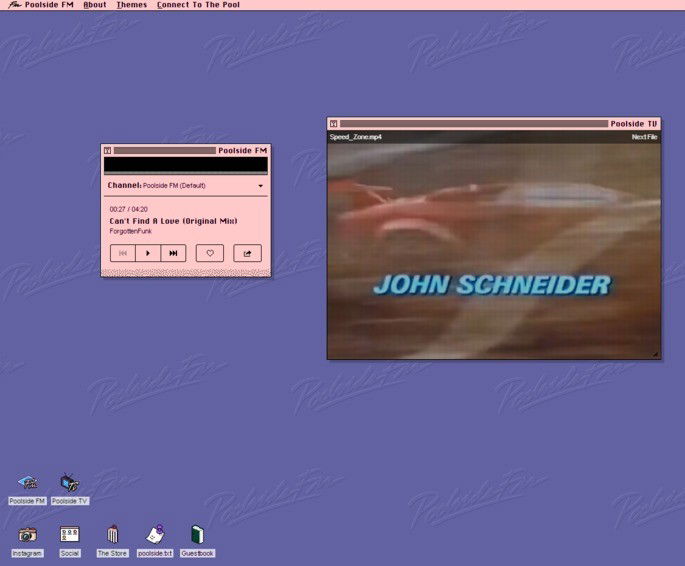Open Connect To The Pool menu
Screen dimensions: 685x566
tap(198, 5)
